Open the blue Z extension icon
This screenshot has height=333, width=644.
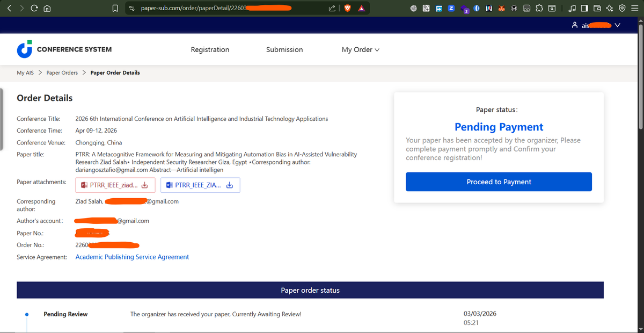[x=451, y=8]
